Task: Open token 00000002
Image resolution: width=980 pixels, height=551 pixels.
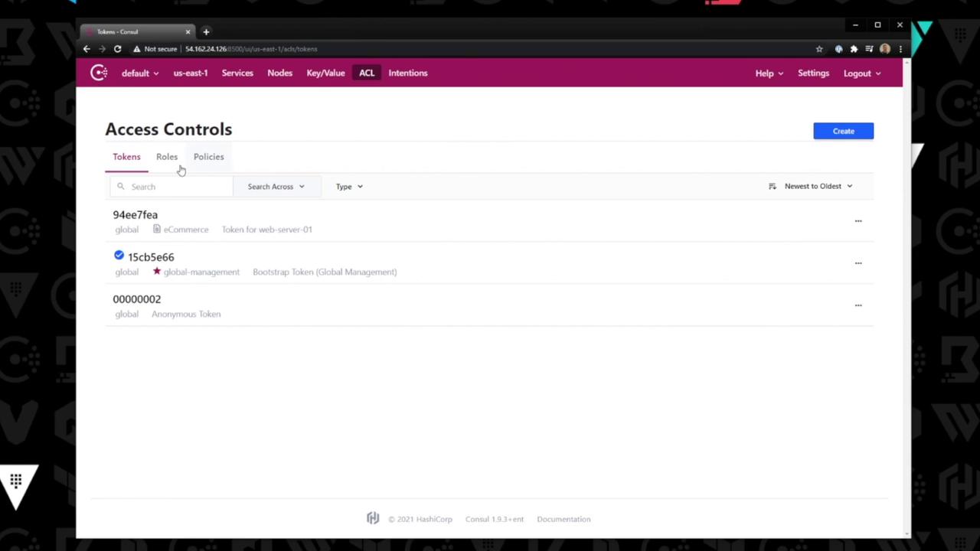Action: [137, 299]
